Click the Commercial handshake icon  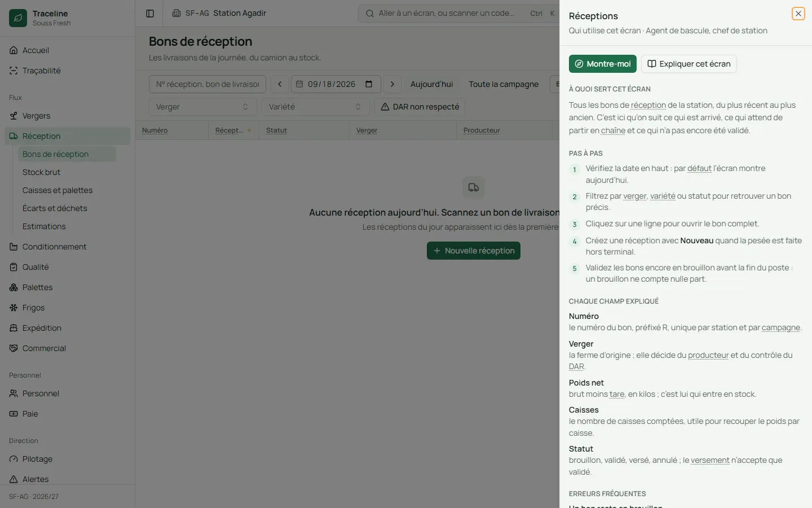click(x=14, y=348)
